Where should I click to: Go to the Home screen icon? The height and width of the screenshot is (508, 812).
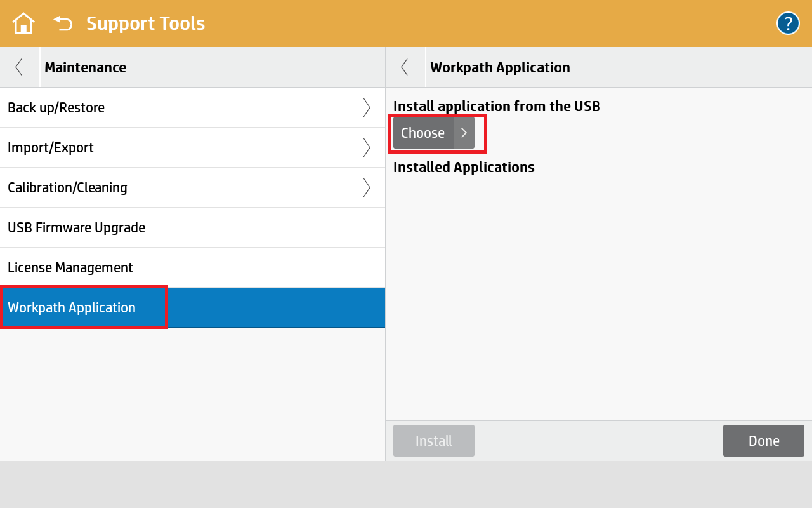pyautogui.click(x=23, y=23)
